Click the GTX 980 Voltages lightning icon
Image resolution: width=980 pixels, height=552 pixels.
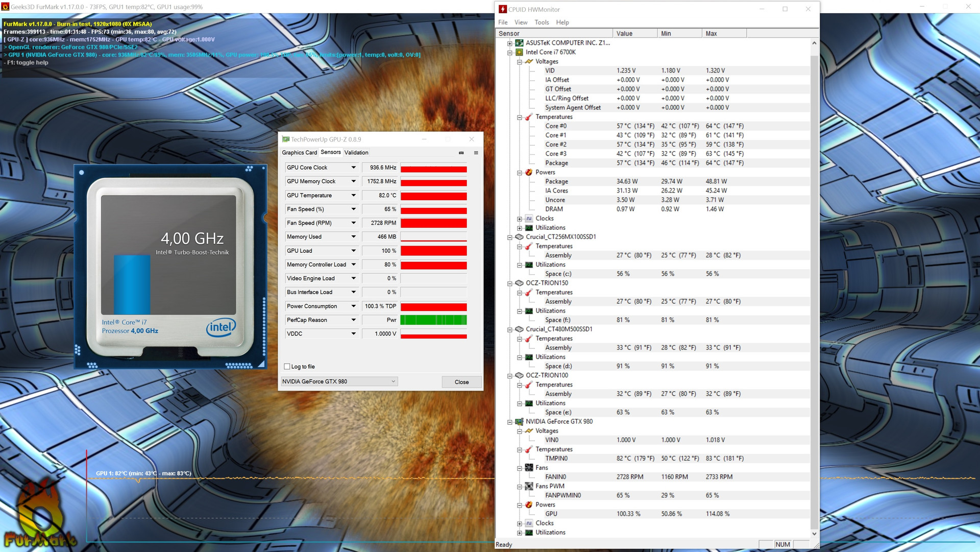(x=529, y=431)
